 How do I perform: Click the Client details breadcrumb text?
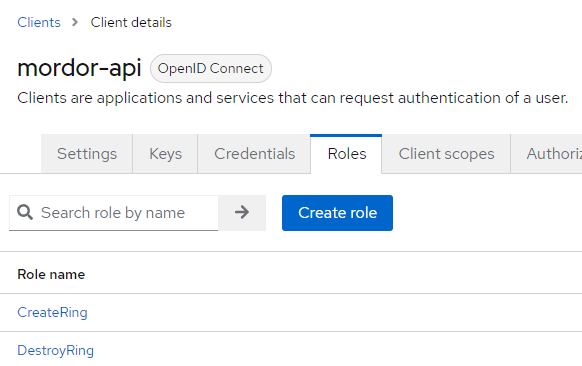pos(131,23)
